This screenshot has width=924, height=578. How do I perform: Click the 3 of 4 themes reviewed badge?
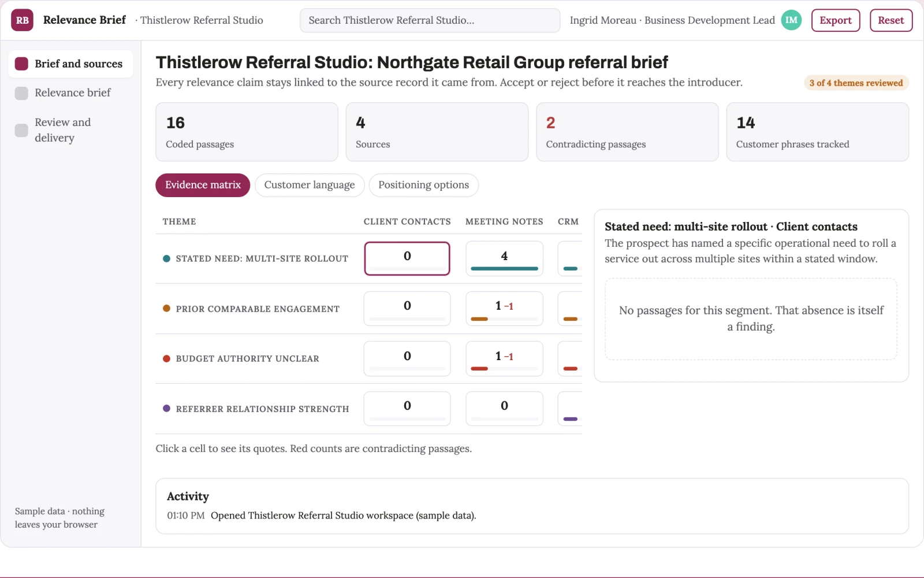pyautogui.click(x=856, y=83)
